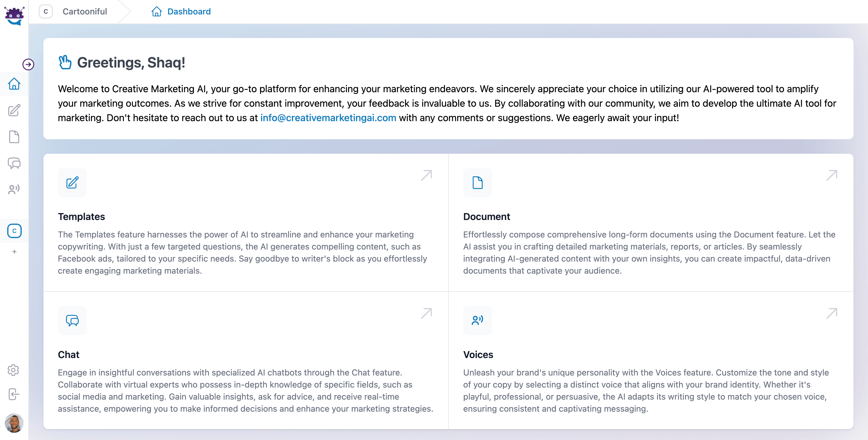Viewport: 868px width, 440px height.
Task: Click the monster logo at top left
Action: pyautogui.click(x=14, y=15)
